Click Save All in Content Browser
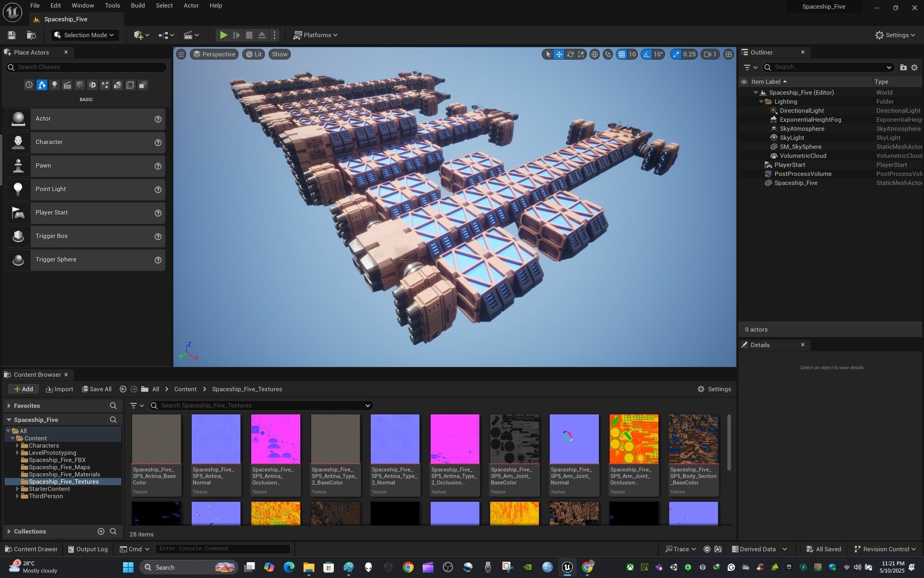924x578 pixels. click(97, 389)
